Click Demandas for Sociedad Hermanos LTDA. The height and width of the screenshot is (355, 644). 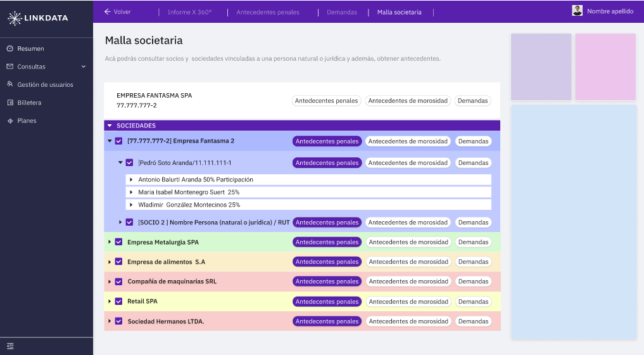coord(473,321)
